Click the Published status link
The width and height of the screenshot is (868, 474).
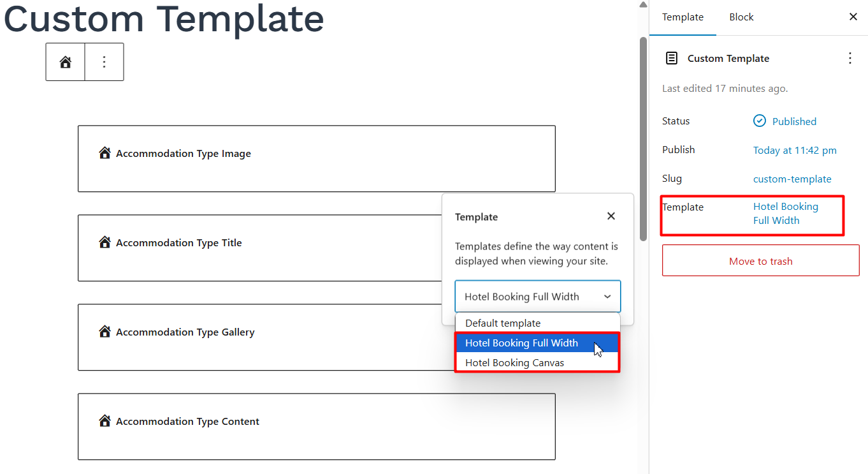pos(794,121)
